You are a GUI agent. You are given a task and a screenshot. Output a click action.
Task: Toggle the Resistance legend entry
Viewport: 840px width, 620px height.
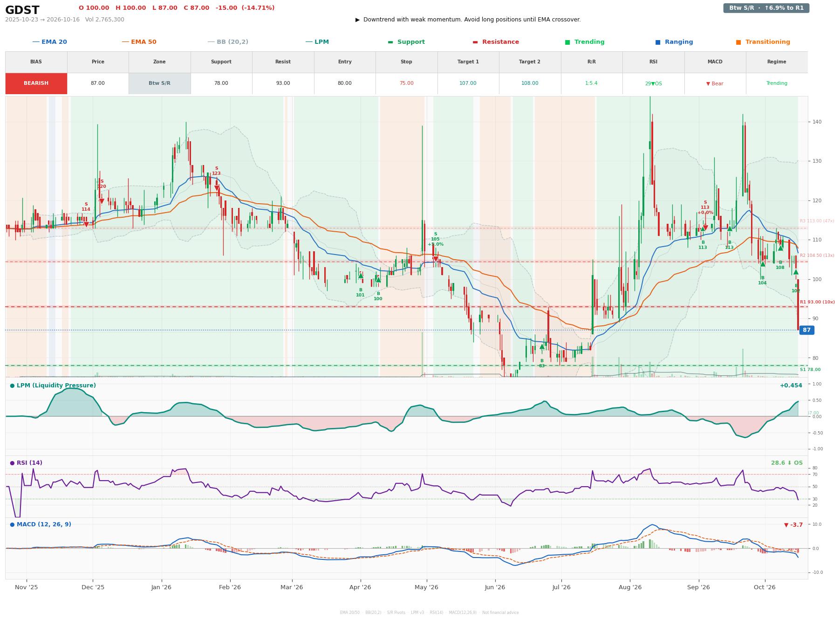click(496, 42)
